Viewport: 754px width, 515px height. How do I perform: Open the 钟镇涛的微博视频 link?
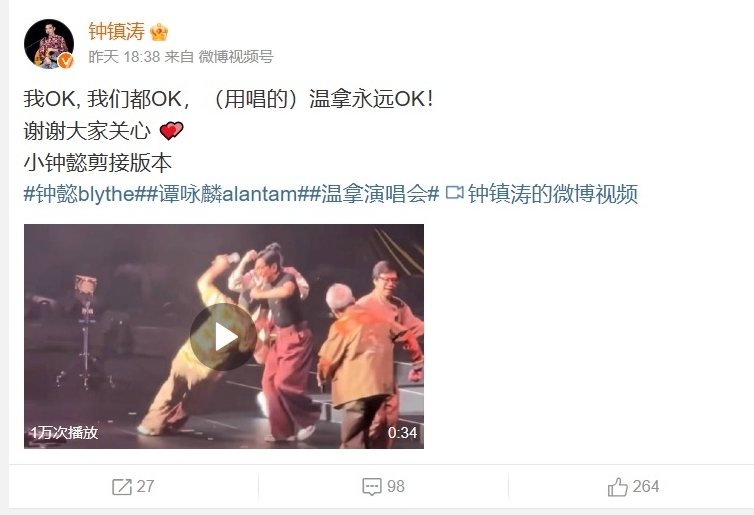pos(553,194)
